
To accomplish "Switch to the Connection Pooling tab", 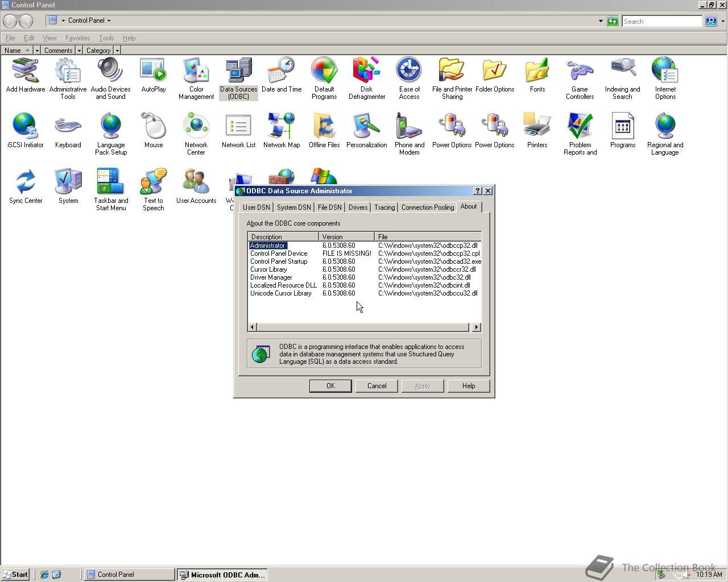I will tap(428, 207).
